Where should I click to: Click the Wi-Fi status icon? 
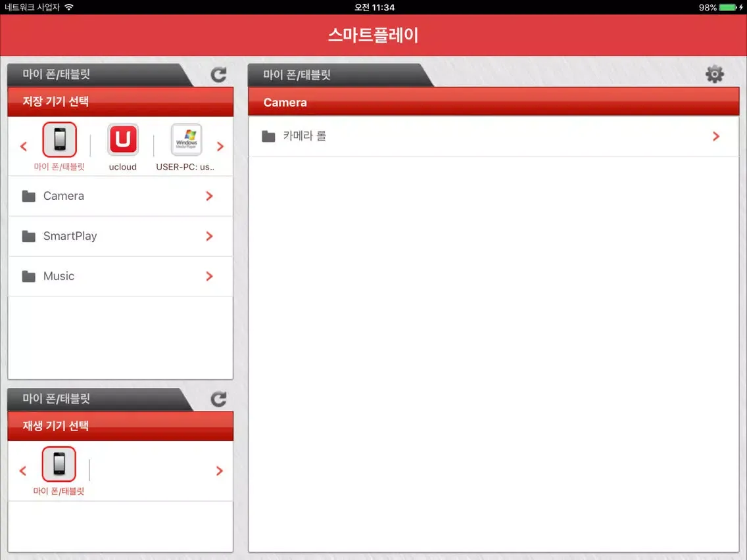point(69,7)
